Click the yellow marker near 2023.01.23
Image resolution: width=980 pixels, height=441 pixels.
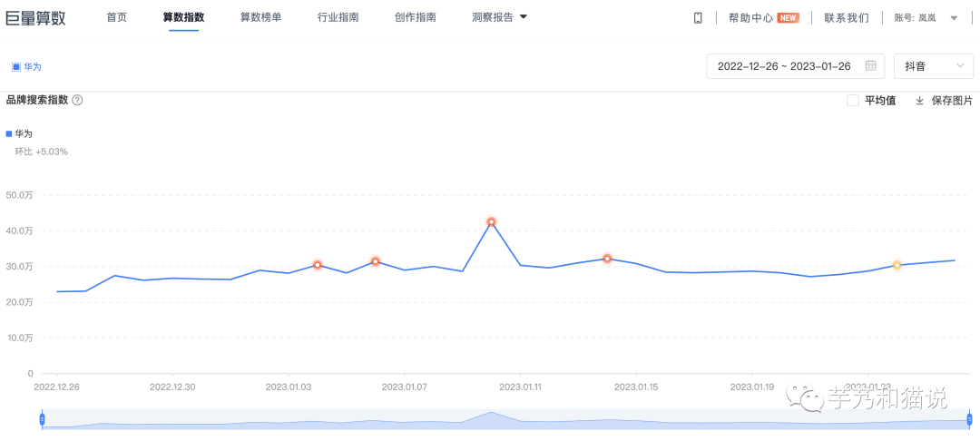click(897, 265)
